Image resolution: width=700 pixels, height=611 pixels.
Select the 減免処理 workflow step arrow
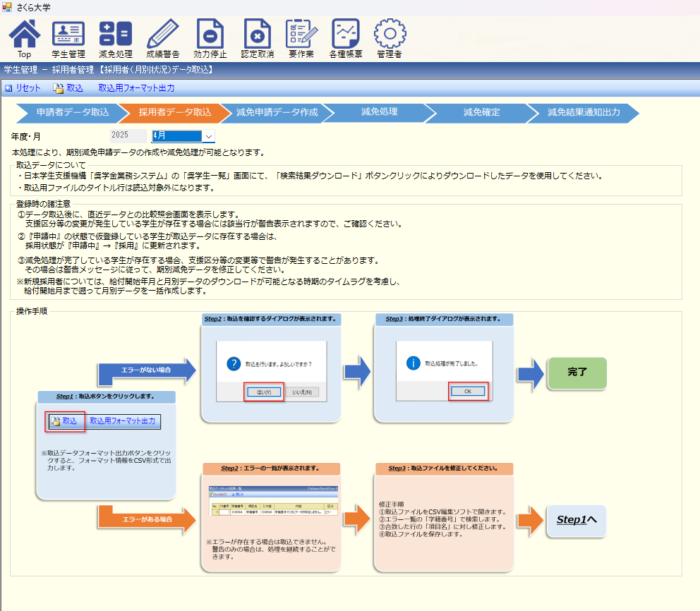pos(380,113)
